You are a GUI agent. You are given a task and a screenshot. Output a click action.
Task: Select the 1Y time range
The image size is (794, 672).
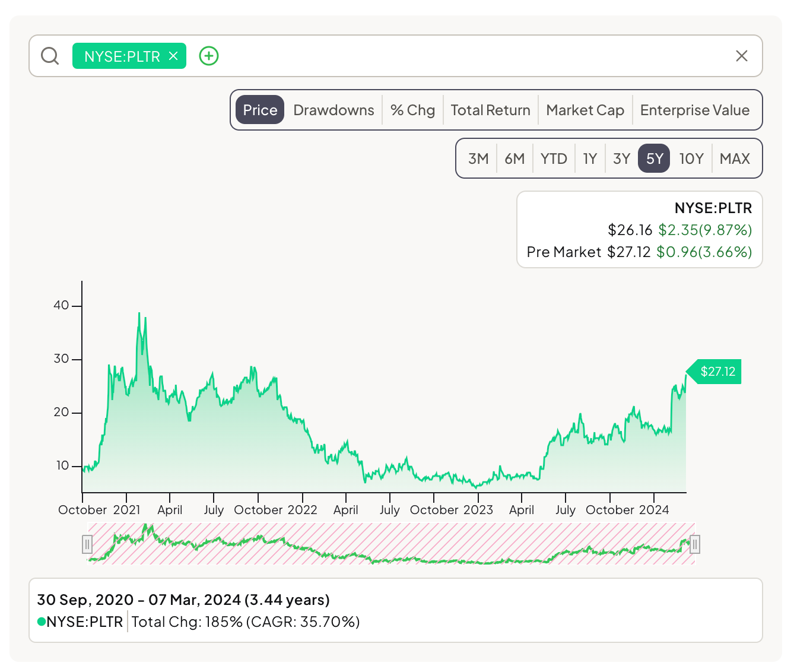point(590,159)
